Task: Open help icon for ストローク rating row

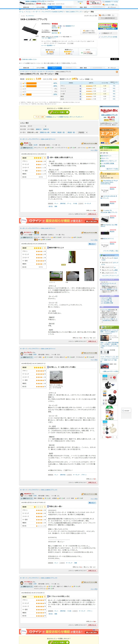Action: point(80,91)
